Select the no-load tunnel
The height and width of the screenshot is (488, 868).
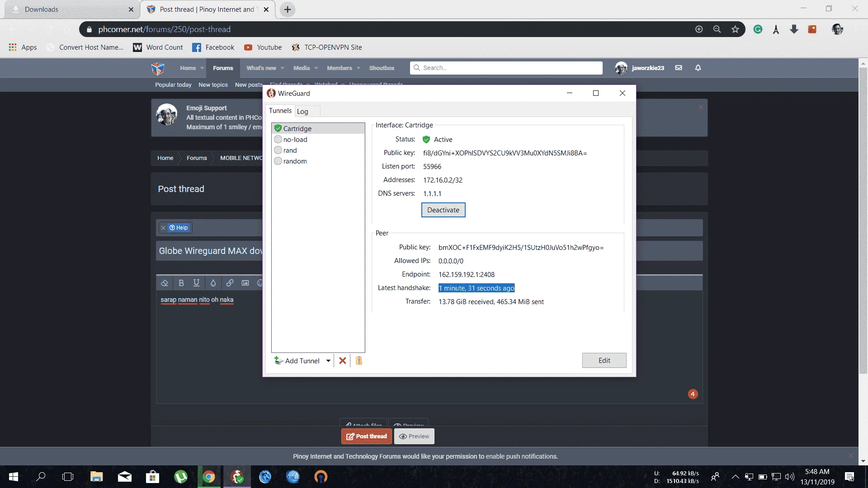[318, 140]
